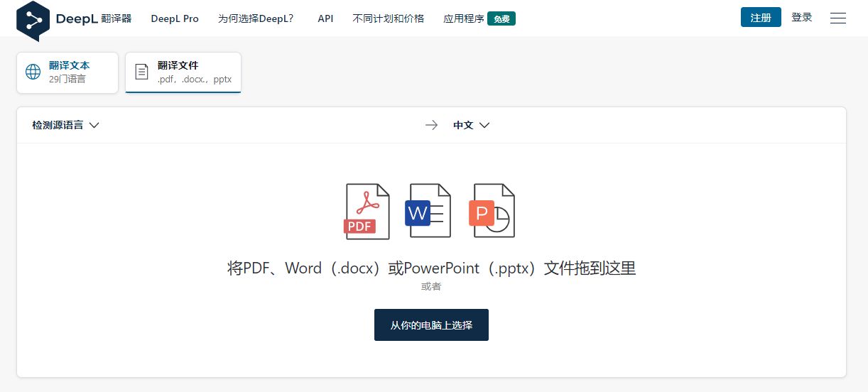This screenshot has height=392, width=868.
Task: Click 从你的电脑上选择 button
Action: click(x=431, y=325)
